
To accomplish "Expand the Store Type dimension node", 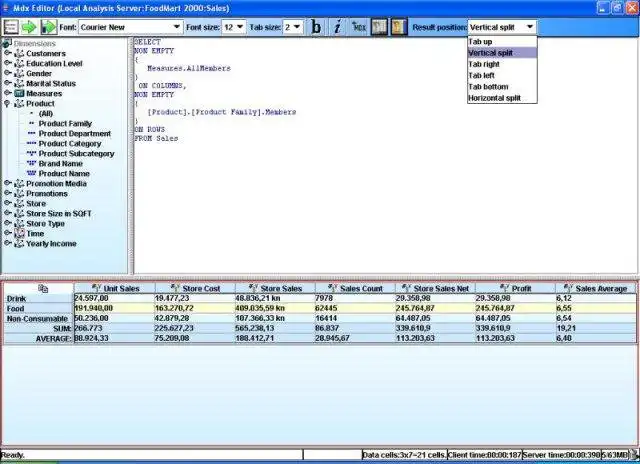I will pyautogui.click(x=8, y=223).
